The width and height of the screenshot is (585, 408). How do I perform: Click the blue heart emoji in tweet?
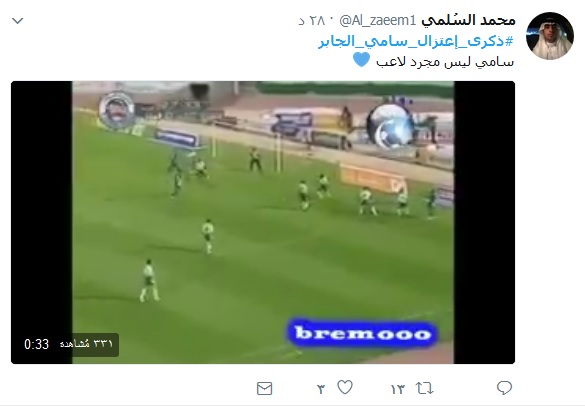(x=362, y=60)
